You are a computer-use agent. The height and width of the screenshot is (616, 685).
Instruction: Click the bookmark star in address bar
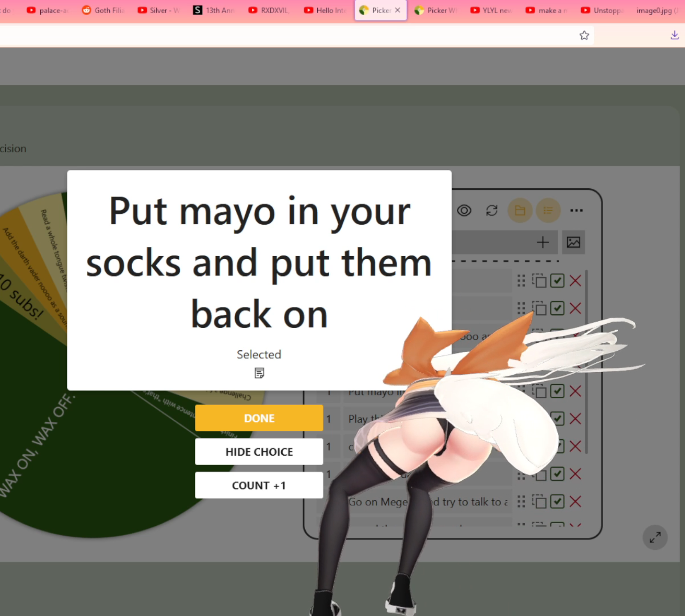(584, 36)
